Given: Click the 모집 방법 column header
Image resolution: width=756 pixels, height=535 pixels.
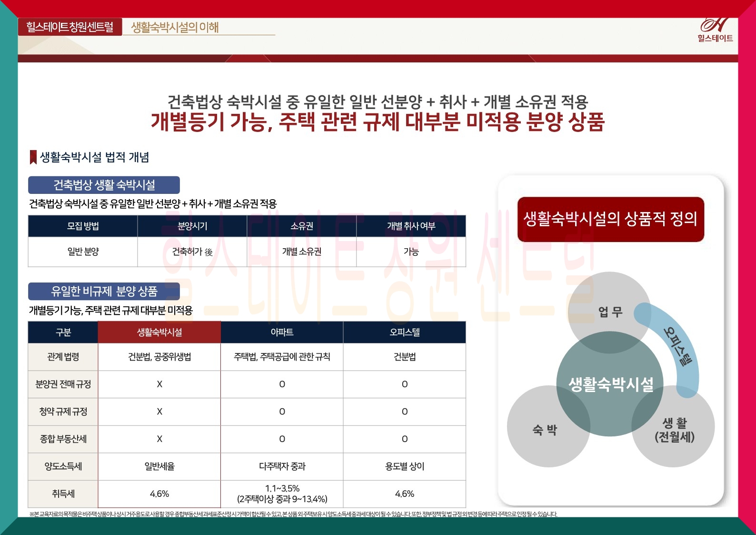Looking at the screenshot, I should click(x=83, y=226).
